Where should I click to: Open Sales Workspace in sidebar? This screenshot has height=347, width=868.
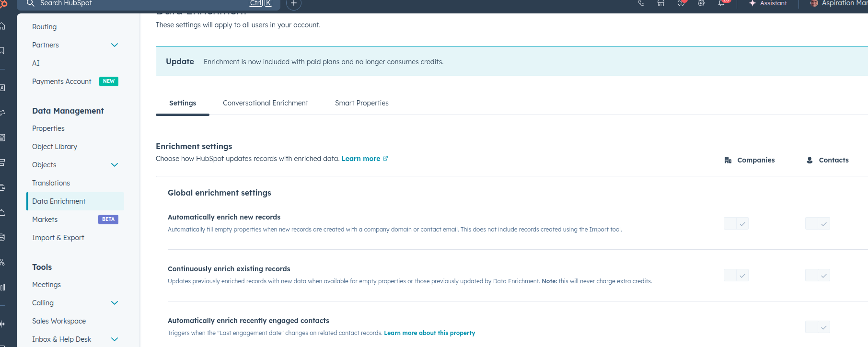[59, 321]
